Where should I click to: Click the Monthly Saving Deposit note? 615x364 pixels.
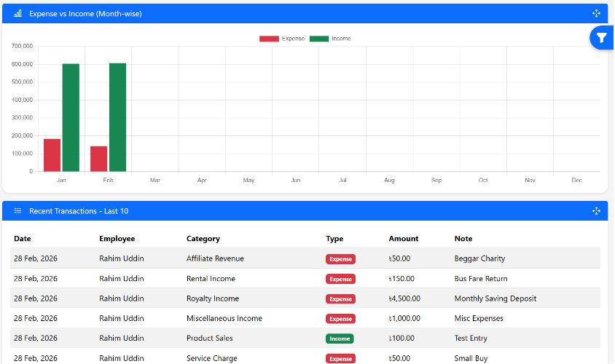click(x=495, y=298)
